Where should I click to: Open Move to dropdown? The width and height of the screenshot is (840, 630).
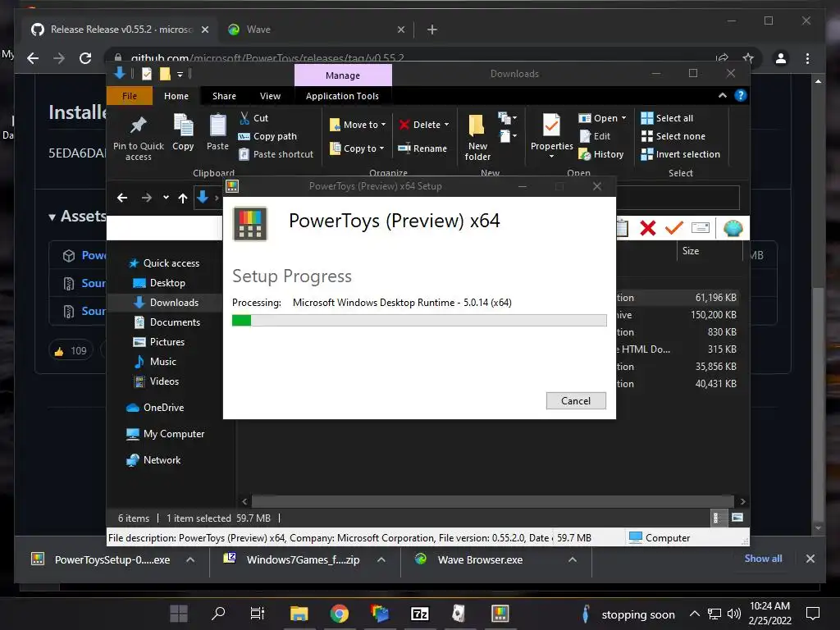click(x=358, y=125)
